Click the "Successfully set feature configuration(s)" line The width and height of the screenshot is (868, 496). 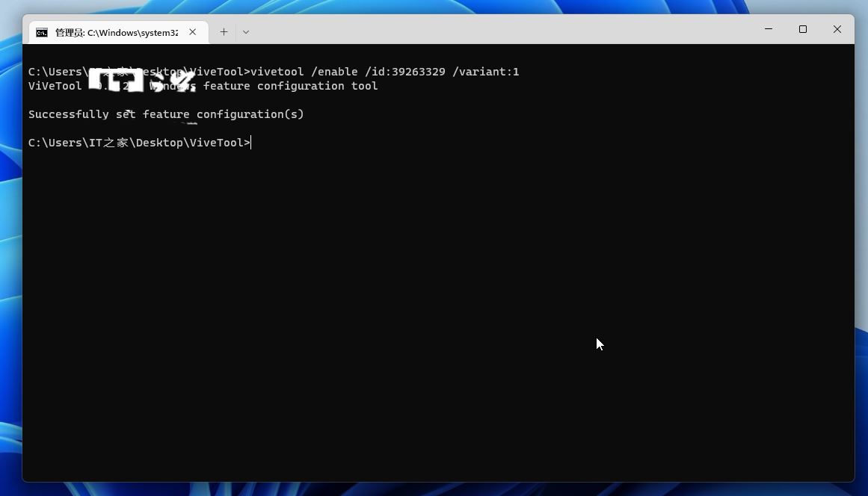[166, 114]
